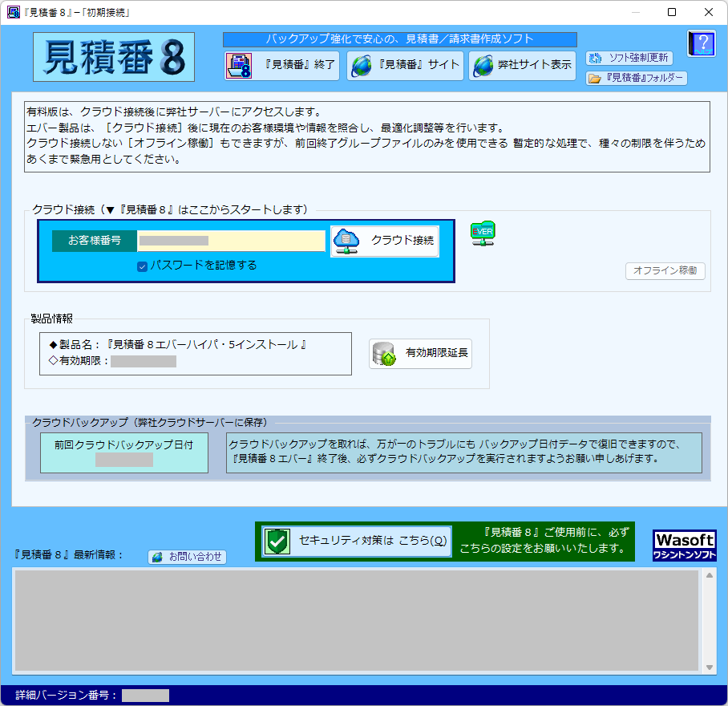Click the app icon in the title bar
Viewport: 728px width, 706px height.
(14, 12)
